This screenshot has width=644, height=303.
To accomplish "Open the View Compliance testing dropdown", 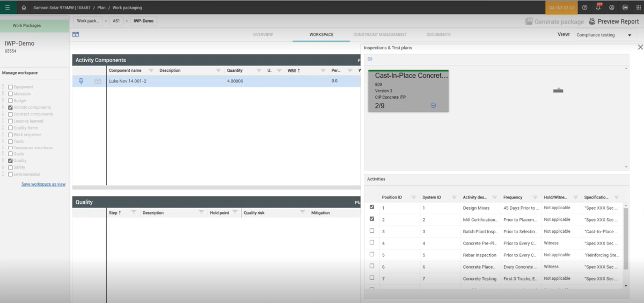I will coord(604,35).
